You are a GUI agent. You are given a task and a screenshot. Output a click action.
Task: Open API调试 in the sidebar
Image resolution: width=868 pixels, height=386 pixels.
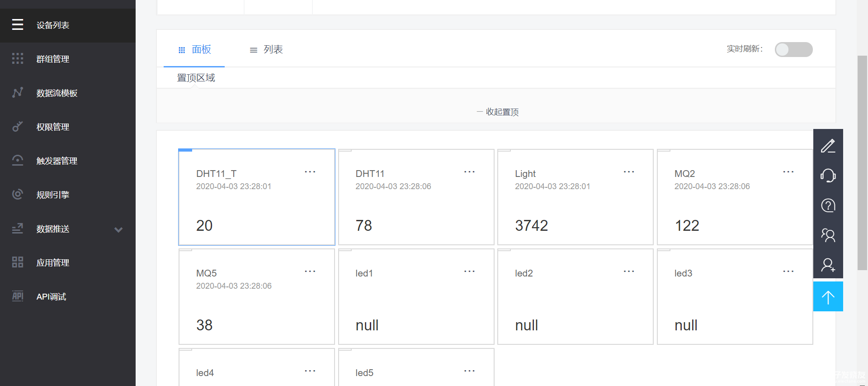point(68,297)
